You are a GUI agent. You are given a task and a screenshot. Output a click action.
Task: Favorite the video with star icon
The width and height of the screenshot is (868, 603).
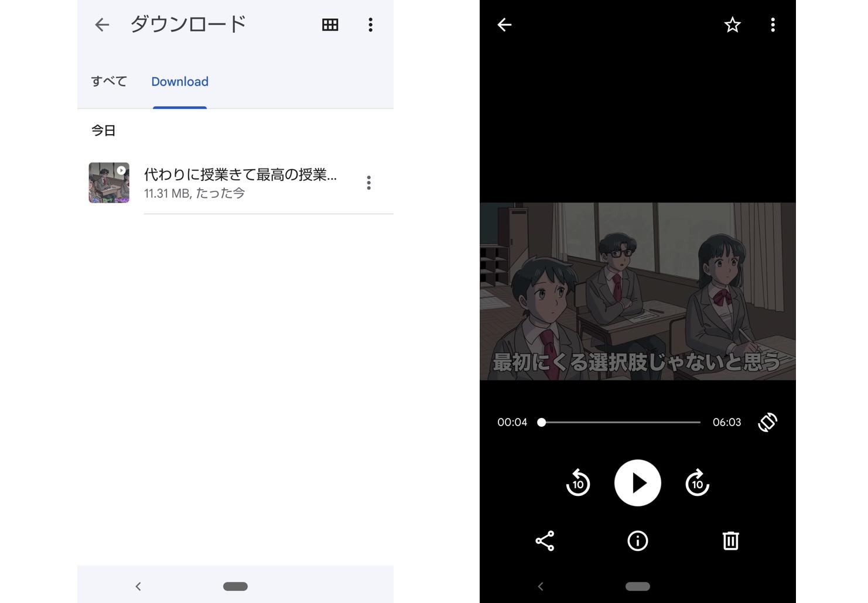point(732,25)
